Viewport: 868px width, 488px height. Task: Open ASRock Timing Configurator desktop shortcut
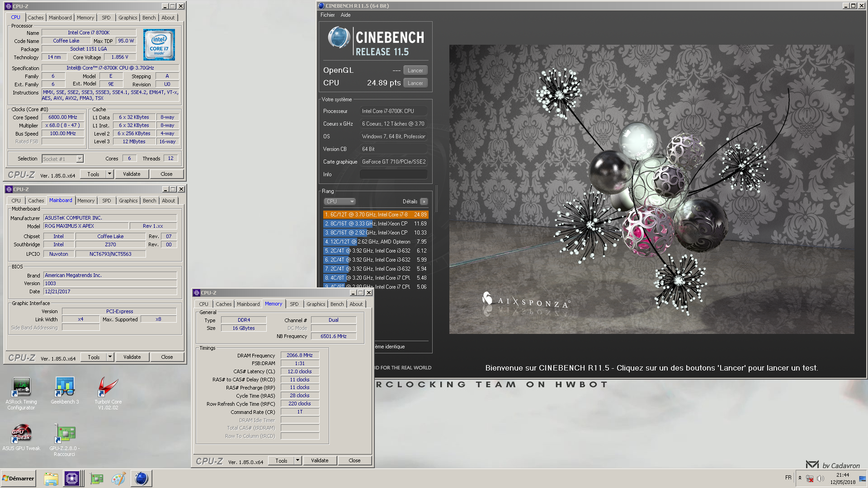coord(21,393)
